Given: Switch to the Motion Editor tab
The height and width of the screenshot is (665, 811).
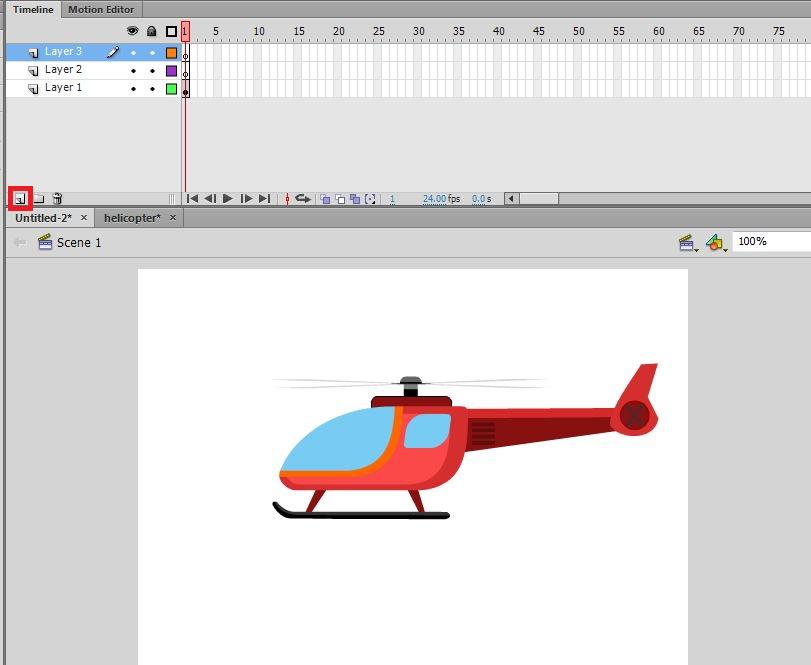Looking at the screenshot, I should pos(100,9).
